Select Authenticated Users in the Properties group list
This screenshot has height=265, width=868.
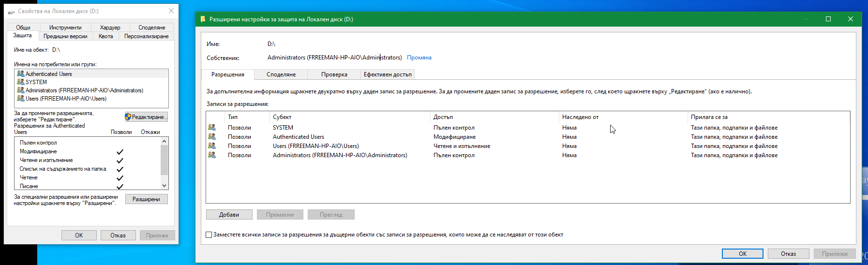click(x=91, y=74)
